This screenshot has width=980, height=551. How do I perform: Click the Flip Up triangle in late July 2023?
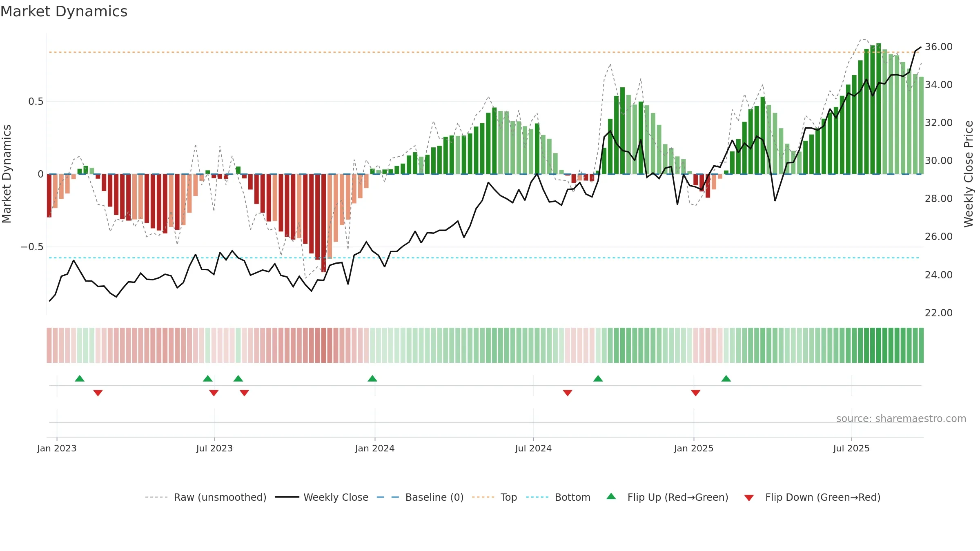[238, 378]
